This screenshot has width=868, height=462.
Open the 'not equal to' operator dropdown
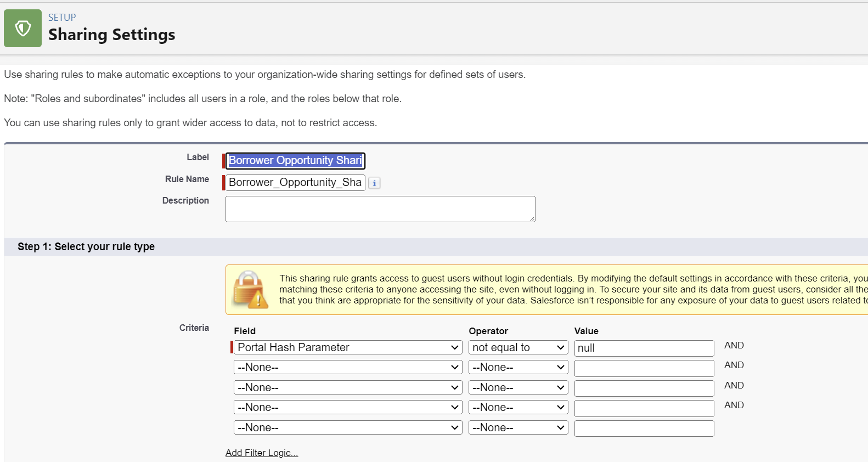(518, 347)
